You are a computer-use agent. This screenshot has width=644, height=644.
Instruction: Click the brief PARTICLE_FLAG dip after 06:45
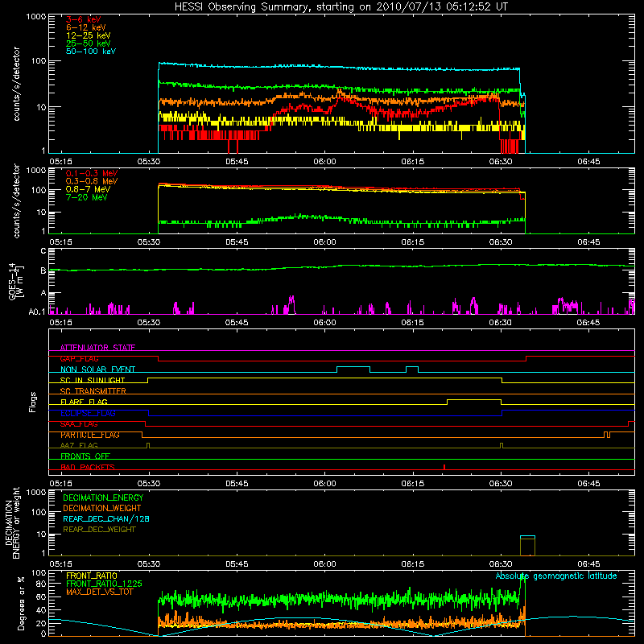(x=607, y=435)
